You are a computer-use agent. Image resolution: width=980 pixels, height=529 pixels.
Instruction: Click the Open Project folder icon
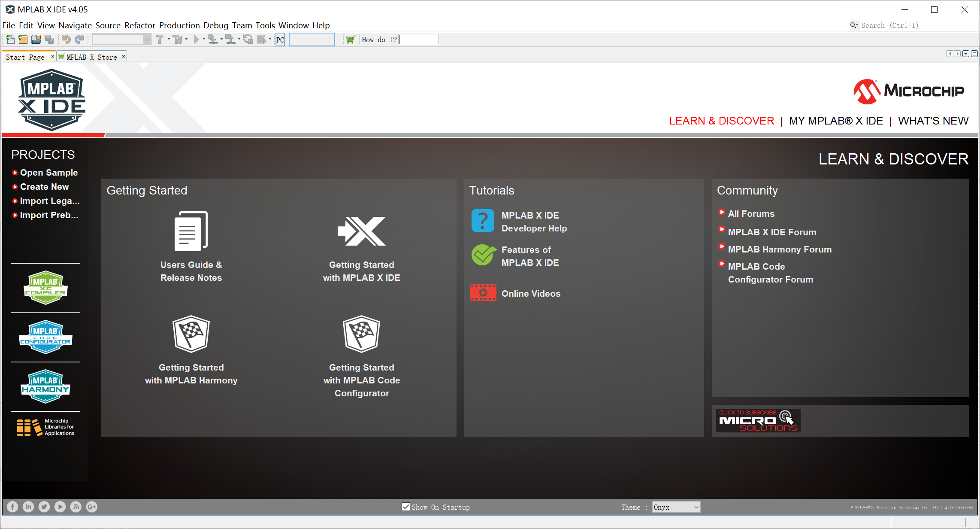pos(36,40)
